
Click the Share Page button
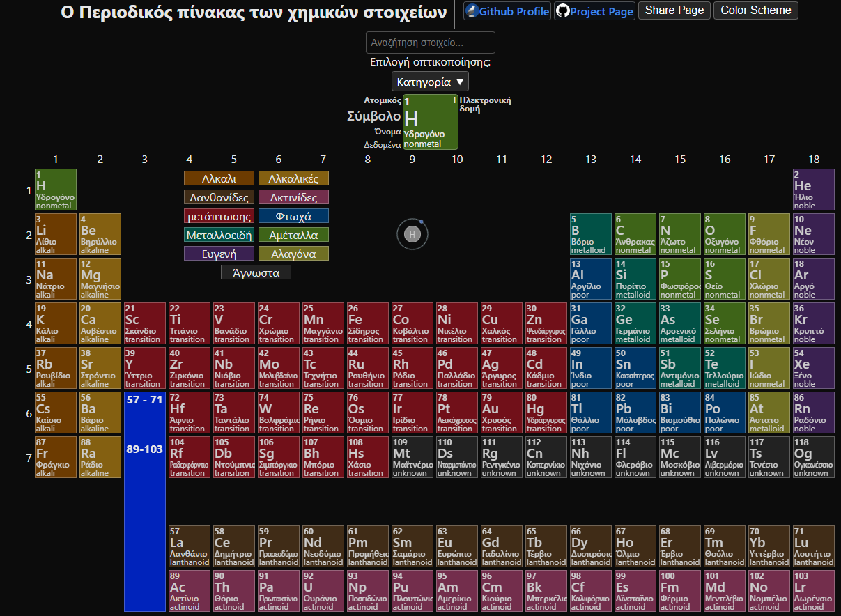(674, 10)
